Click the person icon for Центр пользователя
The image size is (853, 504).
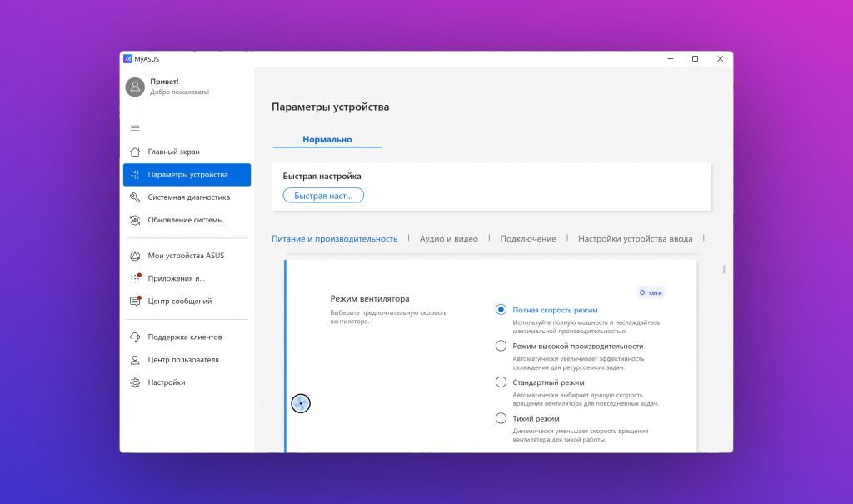point(135,360)
